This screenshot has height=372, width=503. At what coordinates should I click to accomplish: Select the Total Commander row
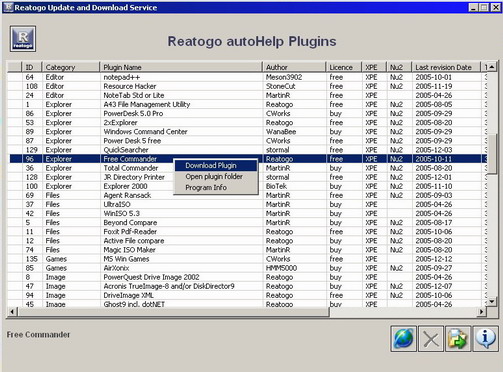[247, 168]
